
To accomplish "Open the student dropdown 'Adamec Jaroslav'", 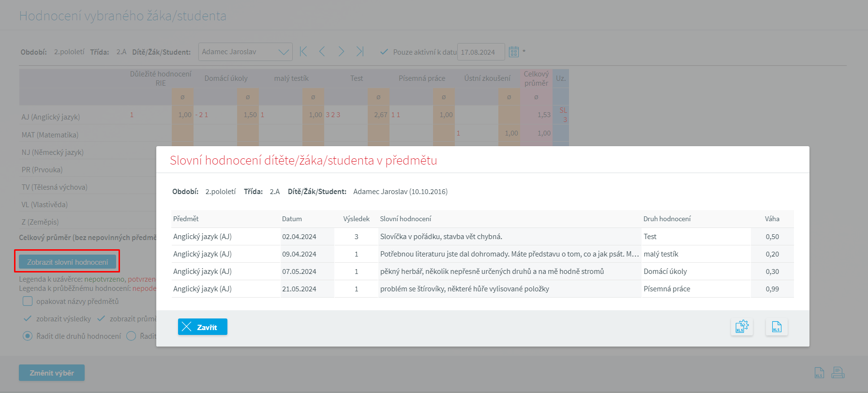I will 245,52.
